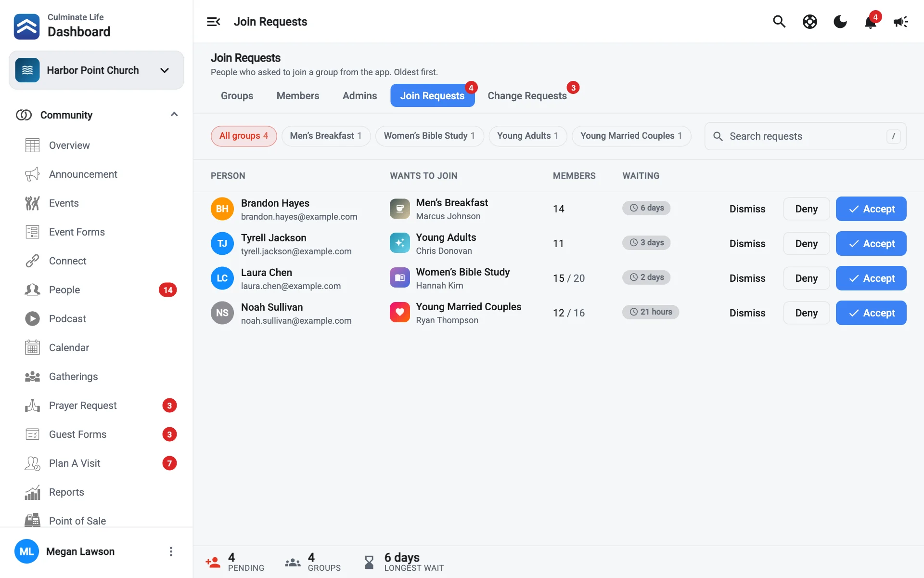The height and width of the screenshot is (578, 924).
Task: Collapse the sidebar with the menu icon
Action: 213,22
